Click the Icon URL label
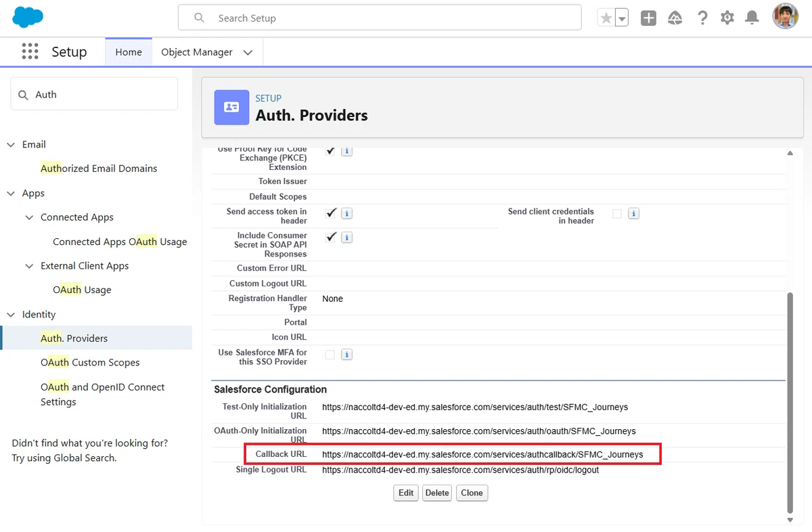 point(290,337)
